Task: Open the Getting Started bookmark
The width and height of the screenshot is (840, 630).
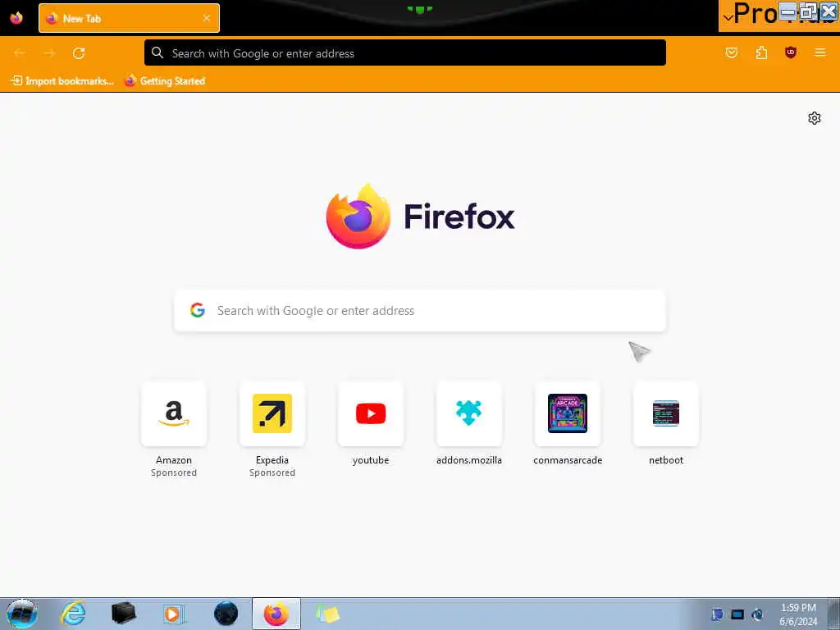Action: [165, 81]
